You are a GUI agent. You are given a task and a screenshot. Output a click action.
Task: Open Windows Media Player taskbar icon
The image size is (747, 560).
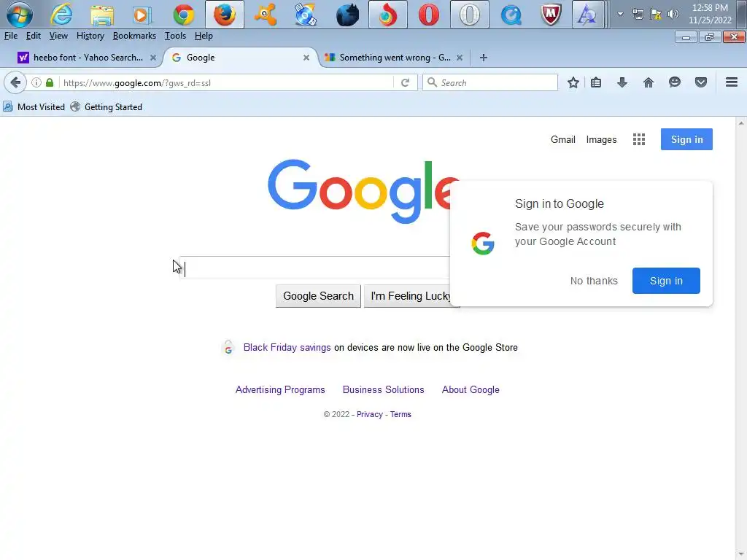(142, 15)
